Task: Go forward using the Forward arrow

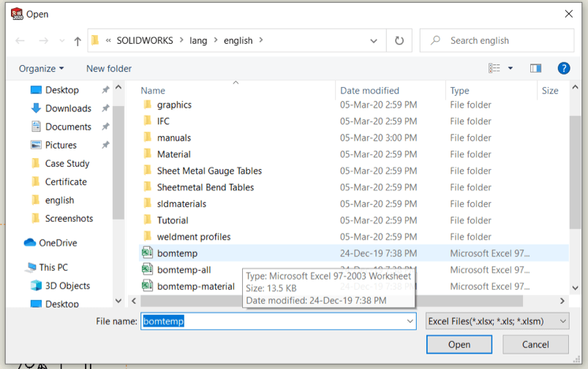Action: (43, 40)
